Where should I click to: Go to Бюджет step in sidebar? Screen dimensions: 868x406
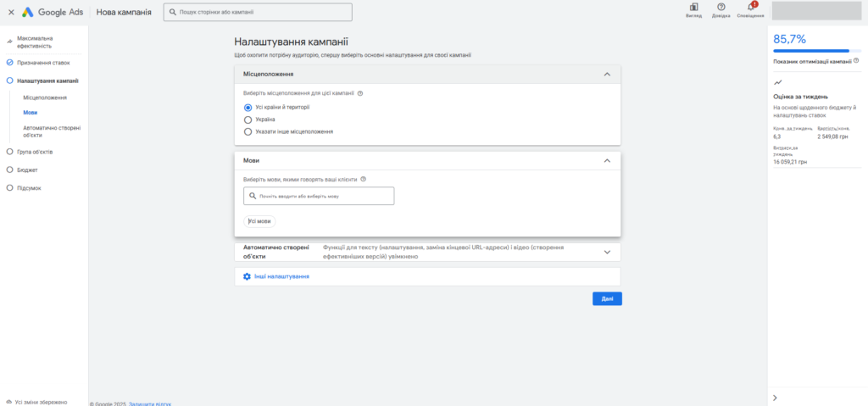27,170
